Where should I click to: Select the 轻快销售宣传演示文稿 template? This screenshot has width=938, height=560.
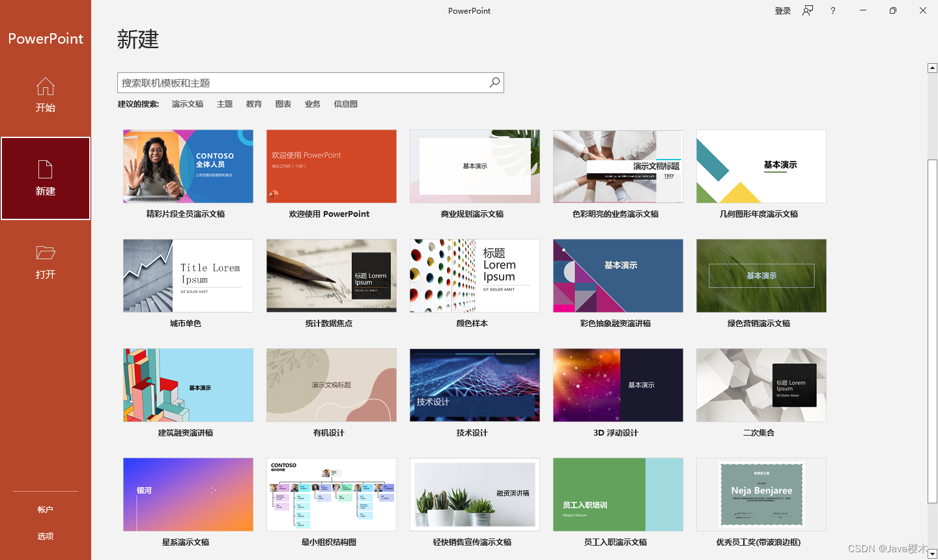coord(475,494)
